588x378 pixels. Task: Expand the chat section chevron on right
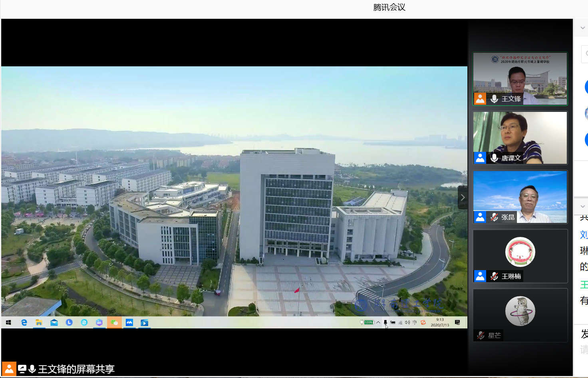click(582, 206)
